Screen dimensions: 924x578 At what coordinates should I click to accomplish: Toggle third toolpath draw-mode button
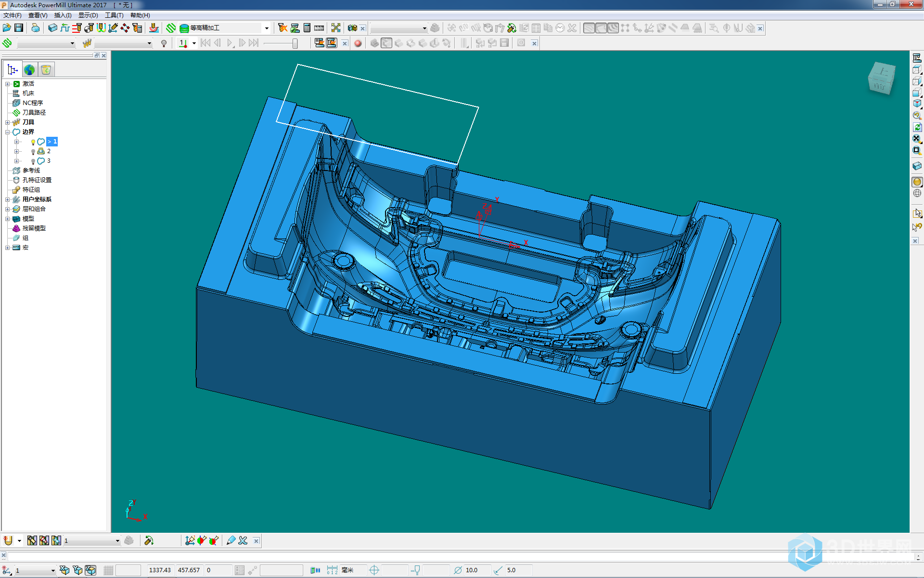click(613, 28)
